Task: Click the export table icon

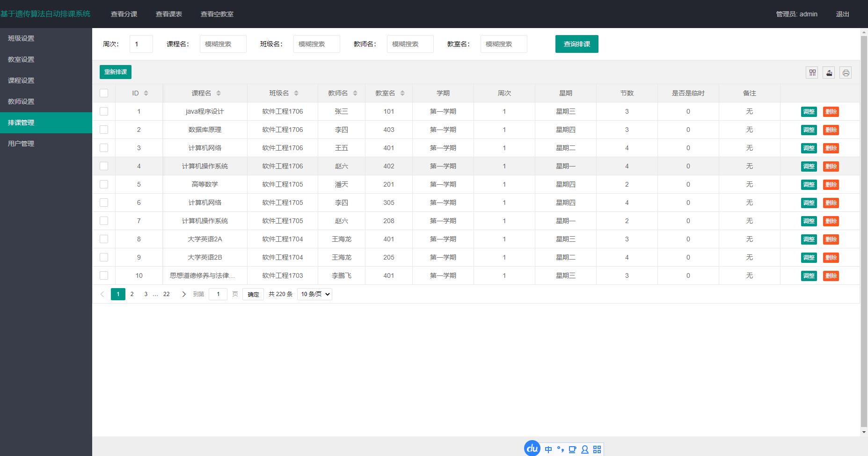Action: pos(829,72)
